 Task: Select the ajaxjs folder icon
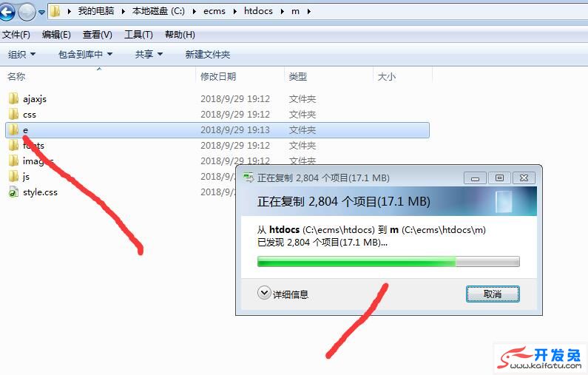pos(13,98)
